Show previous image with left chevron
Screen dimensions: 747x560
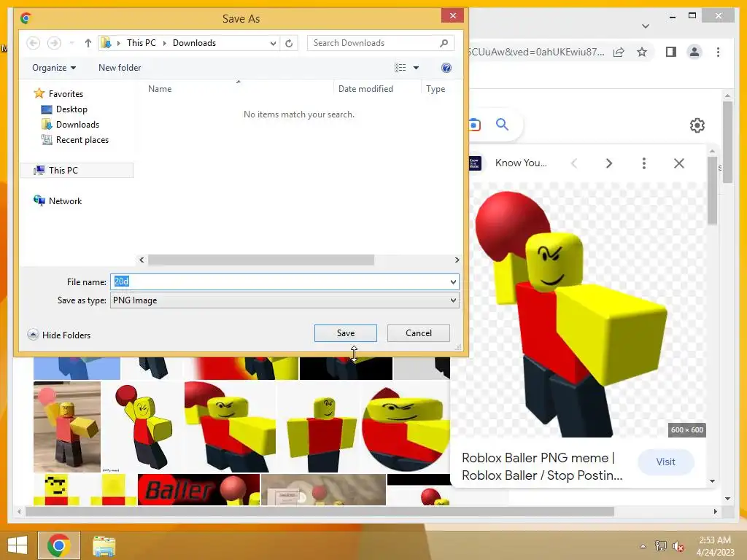[574, 163]
